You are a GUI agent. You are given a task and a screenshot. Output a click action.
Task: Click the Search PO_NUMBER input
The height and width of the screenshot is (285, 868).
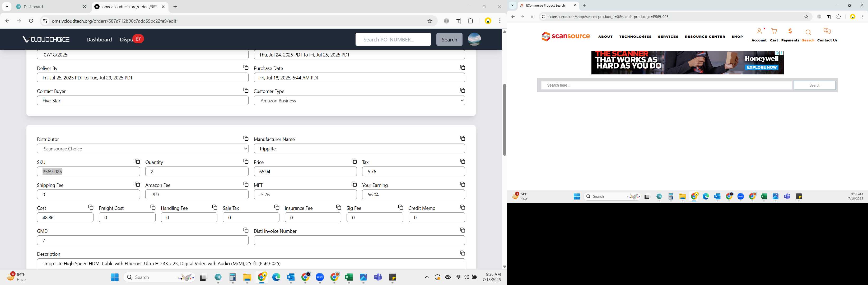coord(393,39)
